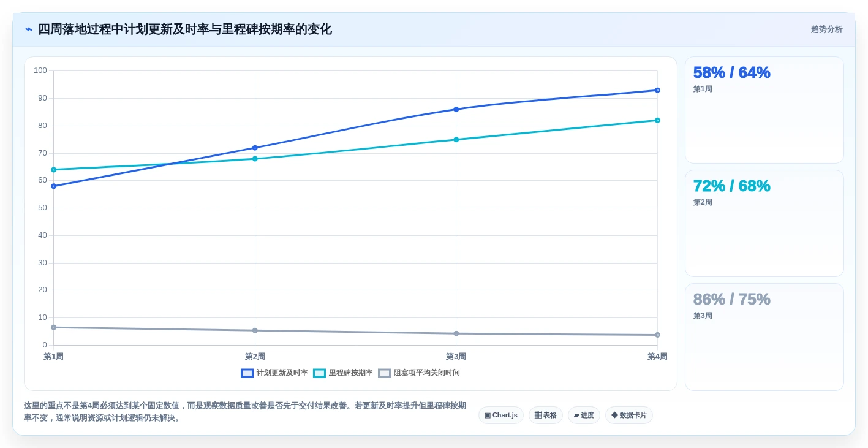Click gray data point at 第2周

[255, 330]
